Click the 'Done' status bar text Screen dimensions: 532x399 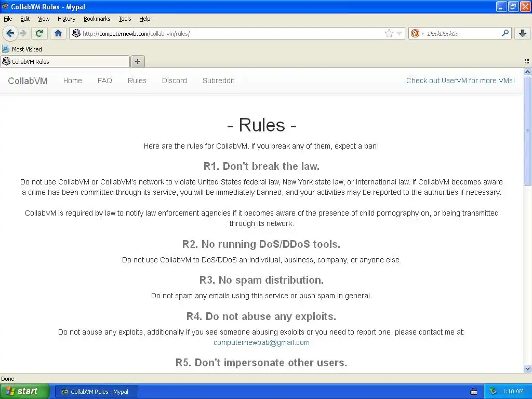[x=8, y=379]
